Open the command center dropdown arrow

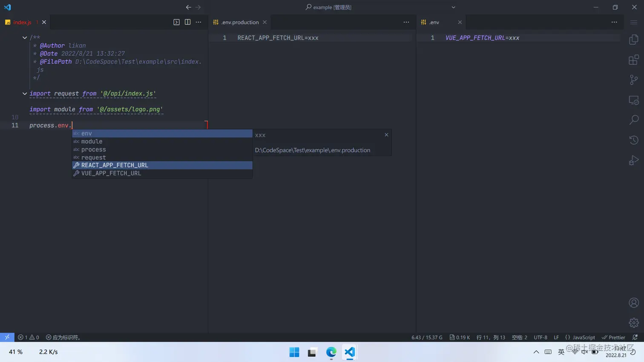click(x=453, y=7)
